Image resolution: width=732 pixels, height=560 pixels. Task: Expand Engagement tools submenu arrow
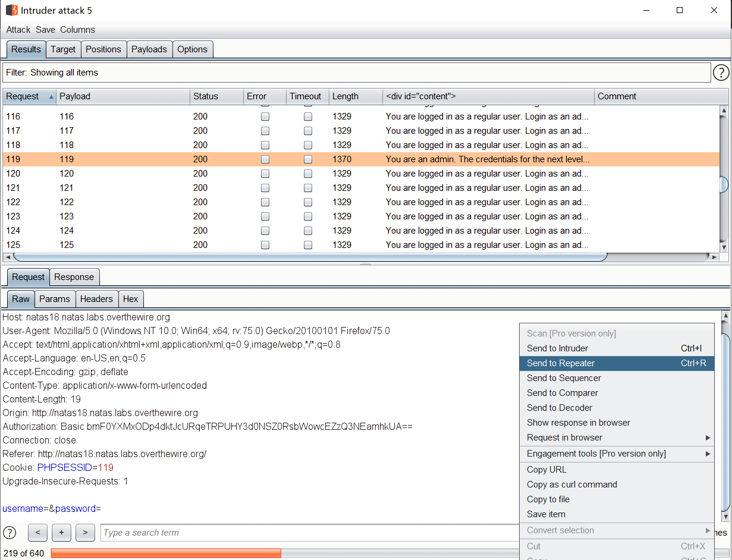coord(708,454)
